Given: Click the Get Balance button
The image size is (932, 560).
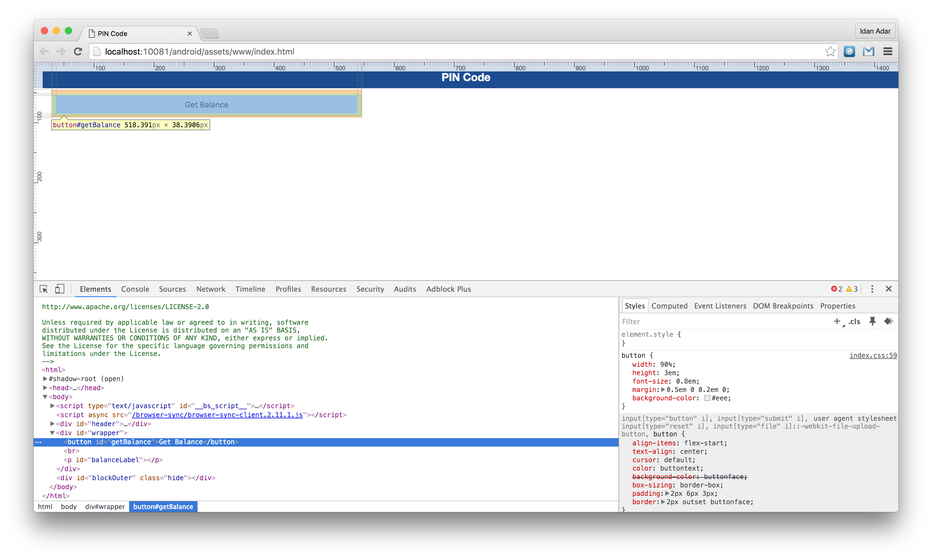Looking at the screenshot, I should click(206, 105).
